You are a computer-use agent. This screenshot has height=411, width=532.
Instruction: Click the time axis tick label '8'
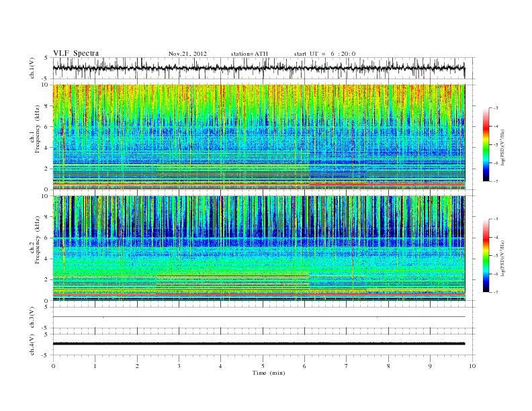tap(388, 366)
